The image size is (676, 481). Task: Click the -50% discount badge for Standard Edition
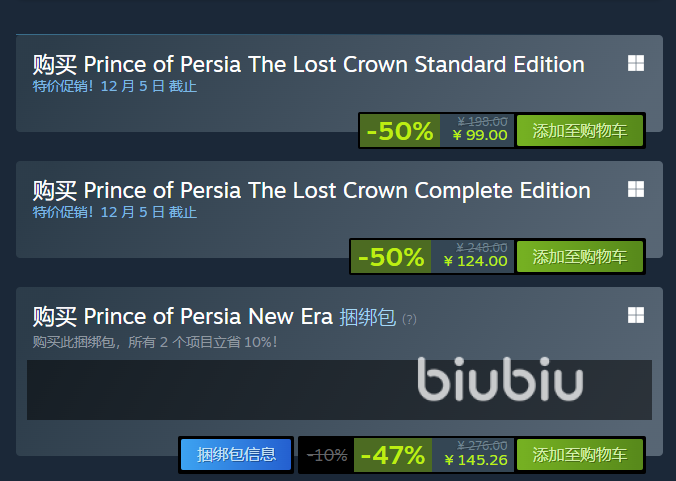400,131
